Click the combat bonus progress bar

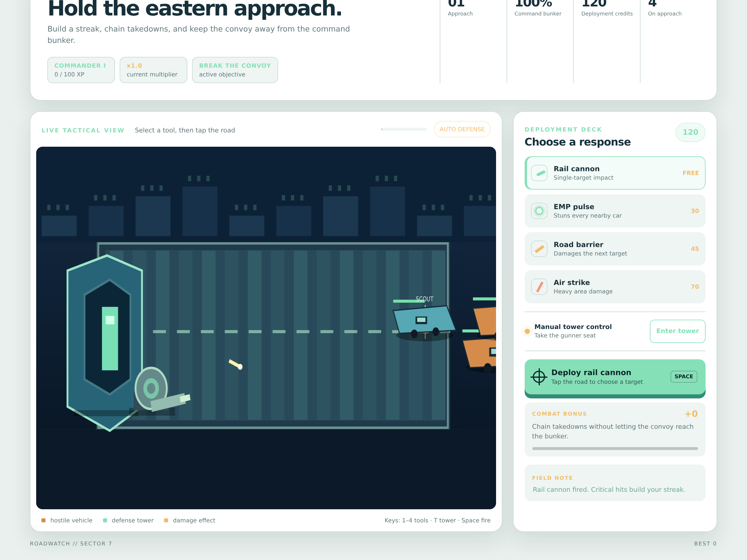click(x=615, y=449)
